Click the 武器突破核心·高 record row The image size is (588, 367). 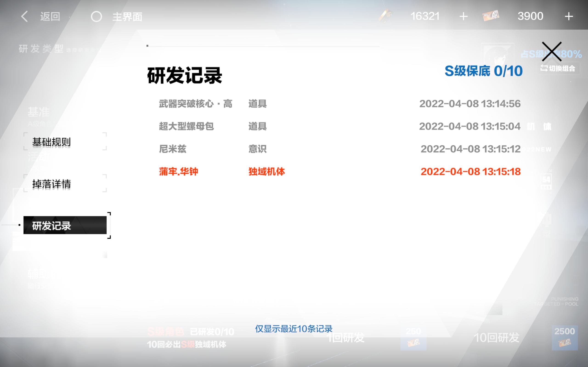[195, 104]
